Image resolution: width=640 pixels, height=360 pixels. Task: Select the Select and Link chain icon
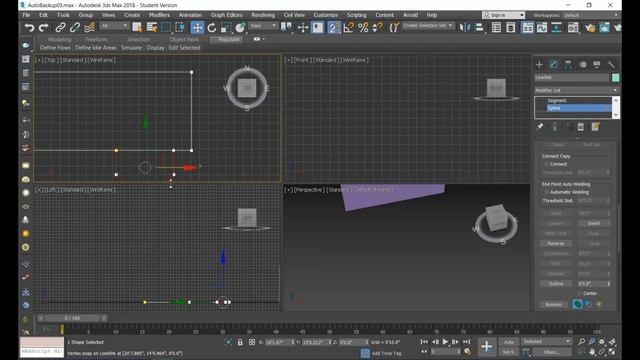pyautogui.click(x=60, y=28)
